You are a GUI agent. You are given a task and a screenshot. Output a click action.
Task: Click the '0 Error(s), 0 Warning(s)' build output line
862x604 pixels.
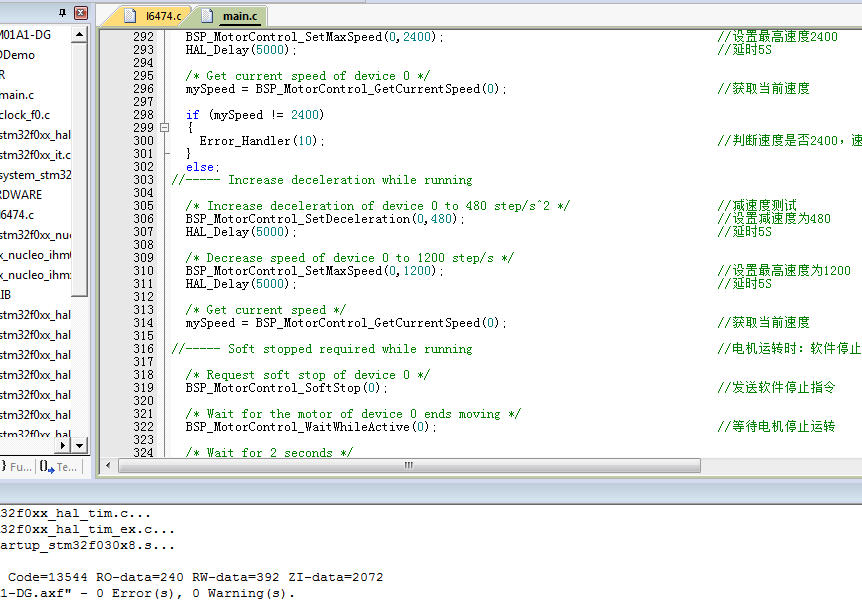point(150,593)
